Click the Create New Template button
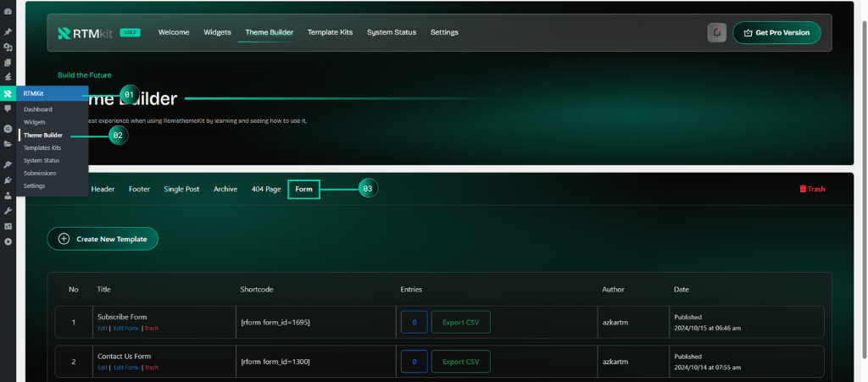Screen dimensions: 868x382 tap(103, 239)
